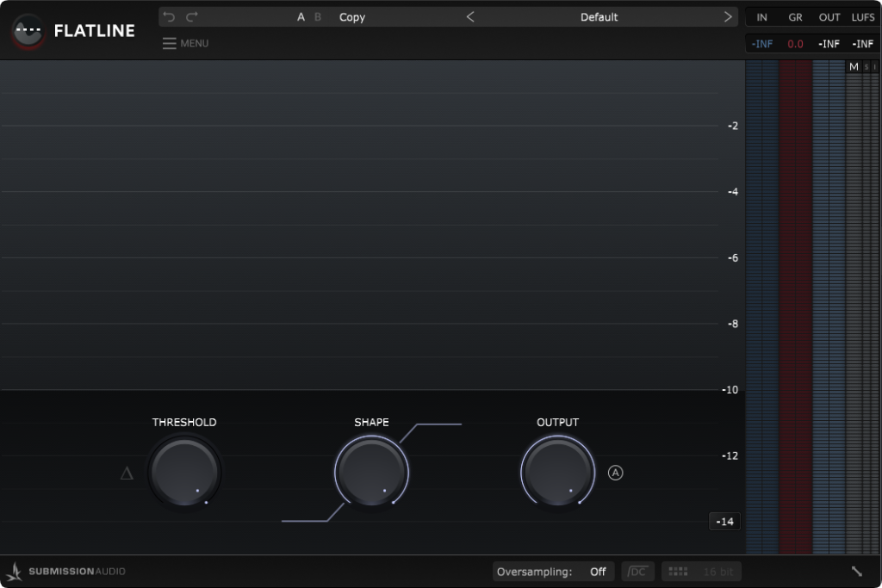Click the LUFS -INF readout
This screenshot has width=882, height=588.
coord(863,44)
